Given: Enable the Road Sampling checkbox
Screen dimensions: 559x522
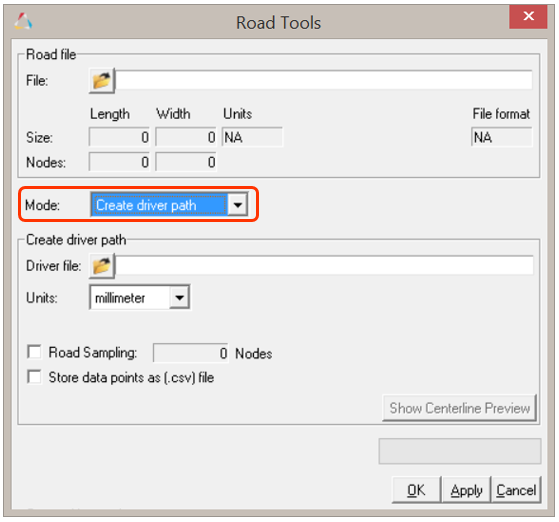Looking at the screenshot, I should pyautogui.click(x=35, y=352).
